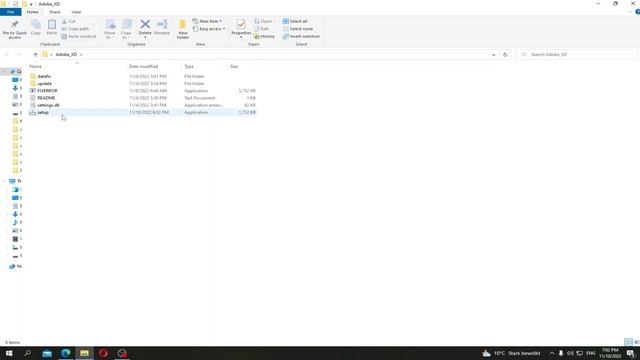
Task: Click Select none
Action: 298,29
